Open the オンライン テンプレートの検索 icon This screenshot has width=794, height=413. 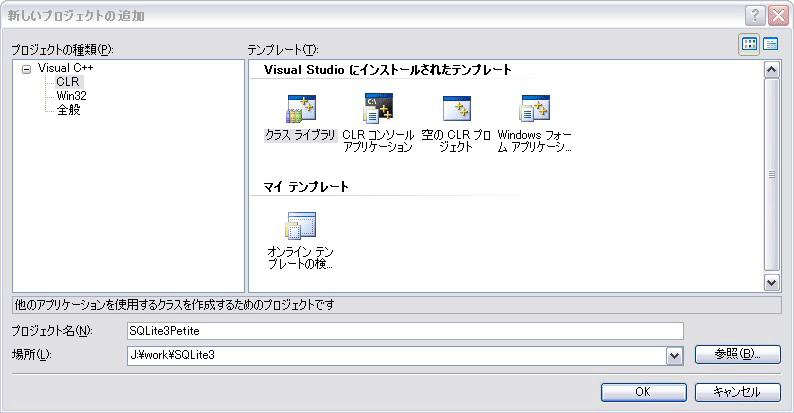click(301, 225)
